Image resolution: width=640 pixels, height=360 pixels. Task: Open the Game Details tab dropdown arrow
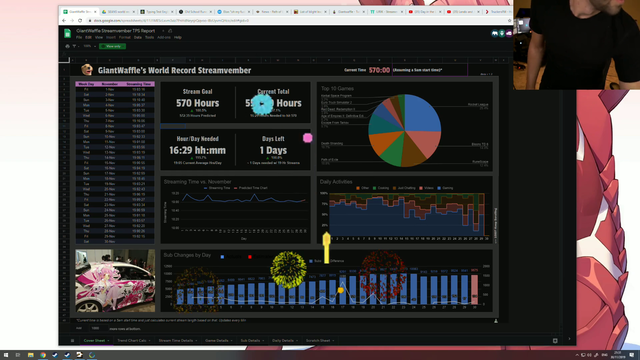[232, 340]
